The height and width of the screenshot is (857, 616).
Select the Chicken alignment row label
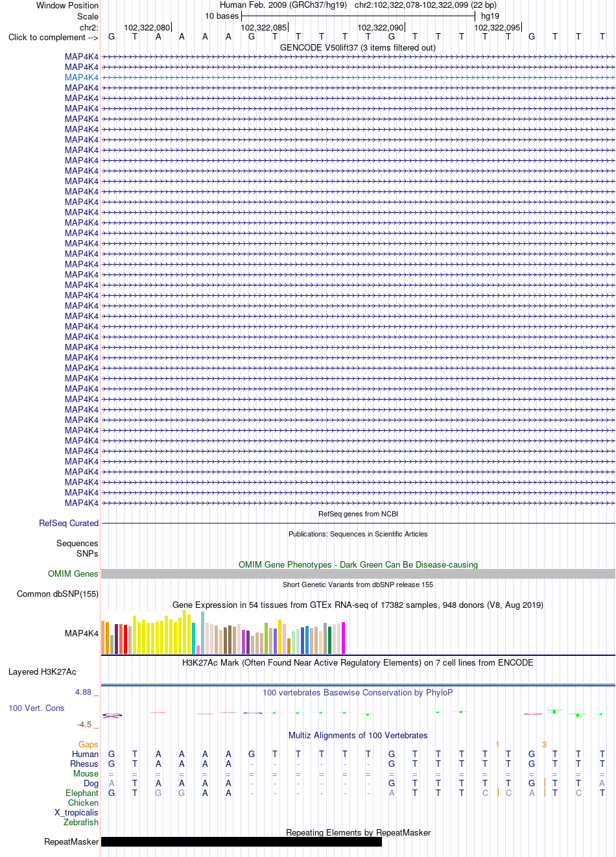(83, 803)
